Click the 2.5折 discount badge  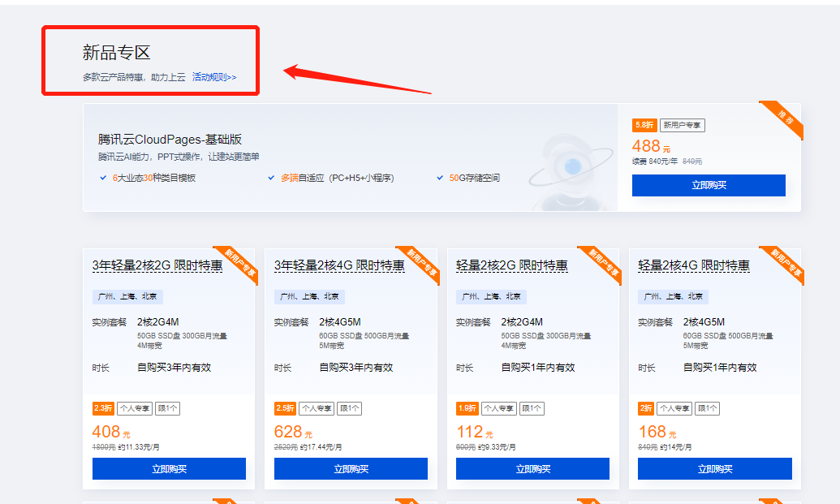[285, 409]
